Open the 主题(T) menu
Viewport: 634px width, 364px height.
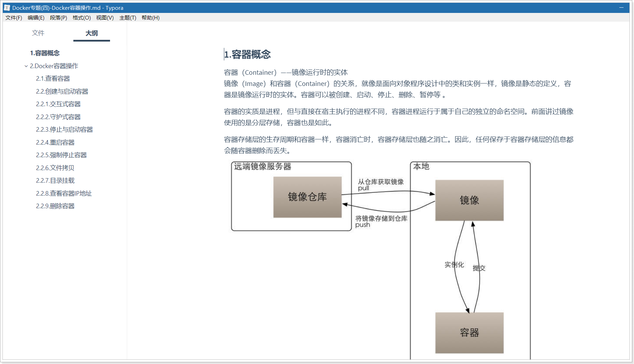click(x=127, y=17)
